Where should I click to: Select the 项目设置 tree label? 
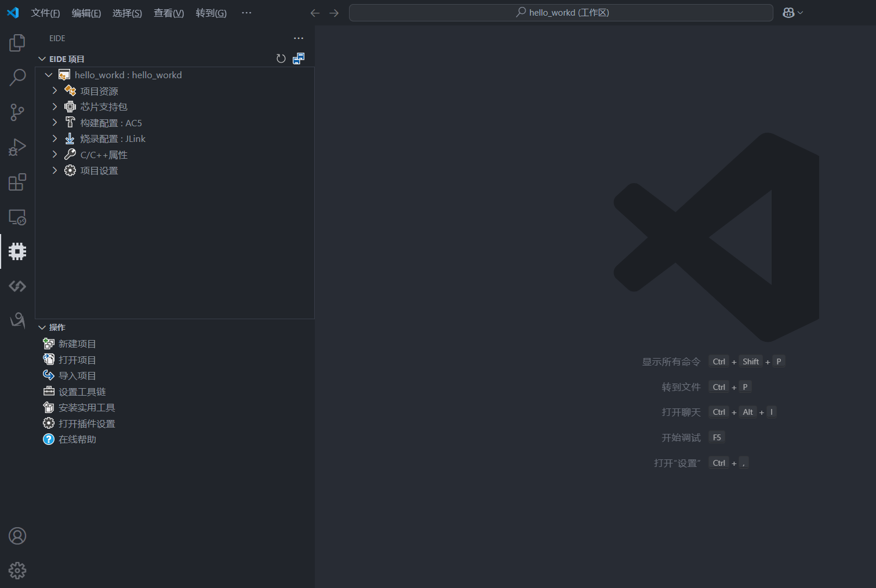pos(99,170)
